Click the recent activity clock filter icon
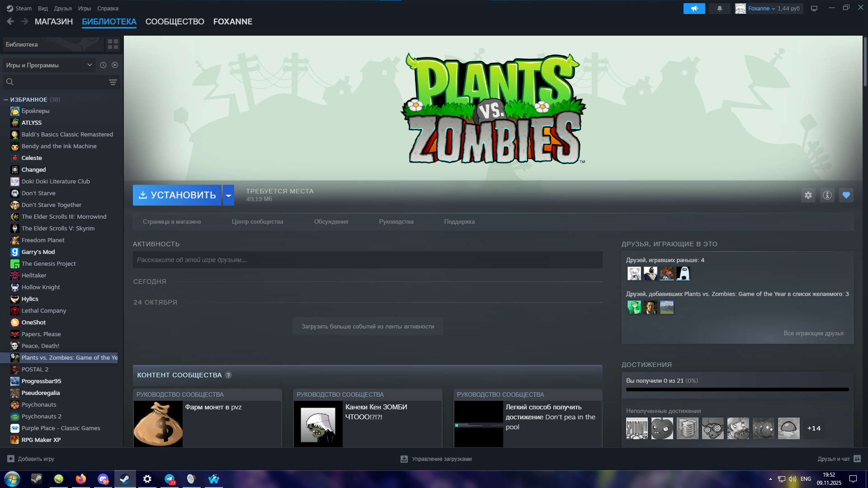 point(103,65)
